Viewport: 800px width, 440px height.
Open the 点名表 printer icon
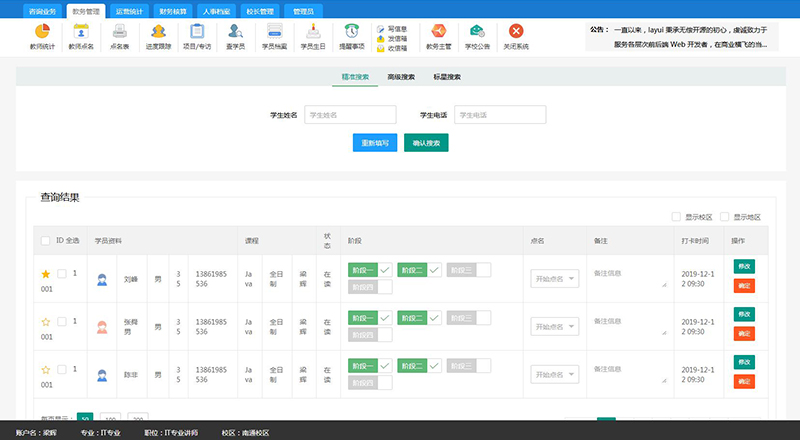[x=119, y=32]
